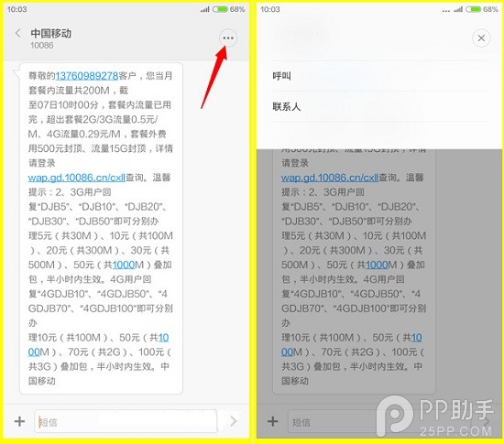Tap the 10086 number under the contact name
Image resolution: width=504 pixels, height=444 pixels.
coord(42,45)
